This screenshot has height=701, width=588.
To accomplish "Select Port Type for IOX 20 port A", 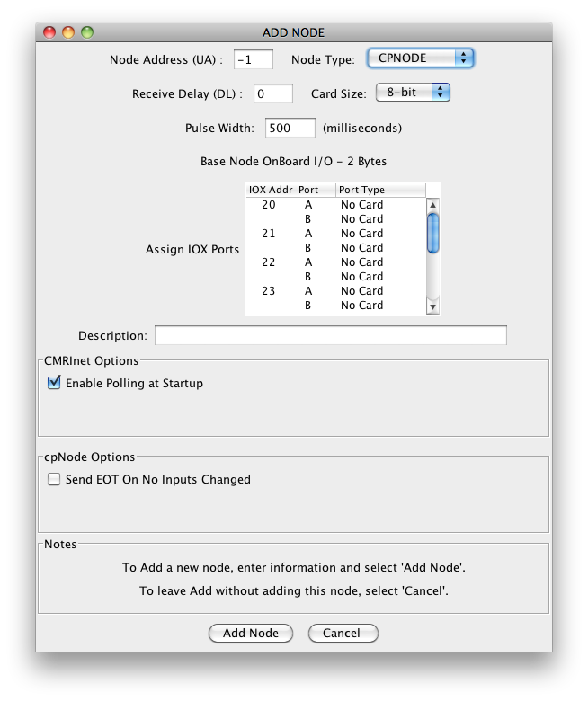I will (x=380, y=205).
